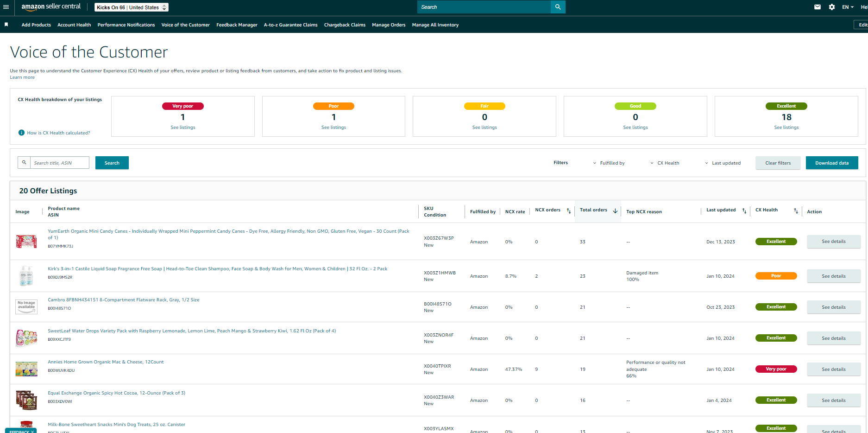Image resolution: width=868 pixels, height=433 pixels.
Task: See listings under Poor
Action: tap(333, 127)
